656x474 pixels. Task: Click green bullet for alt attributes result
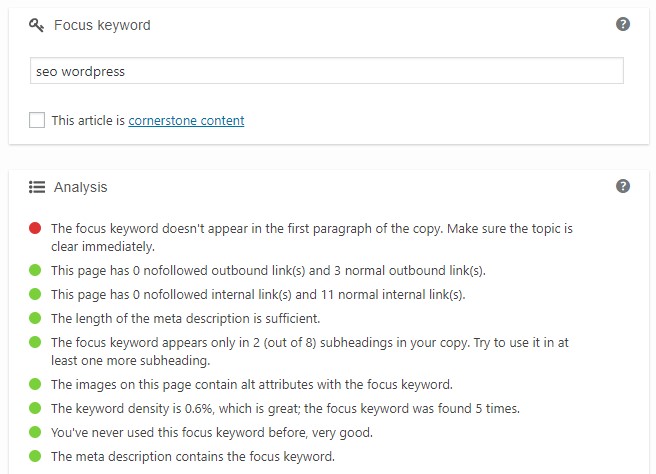(35, 384)
